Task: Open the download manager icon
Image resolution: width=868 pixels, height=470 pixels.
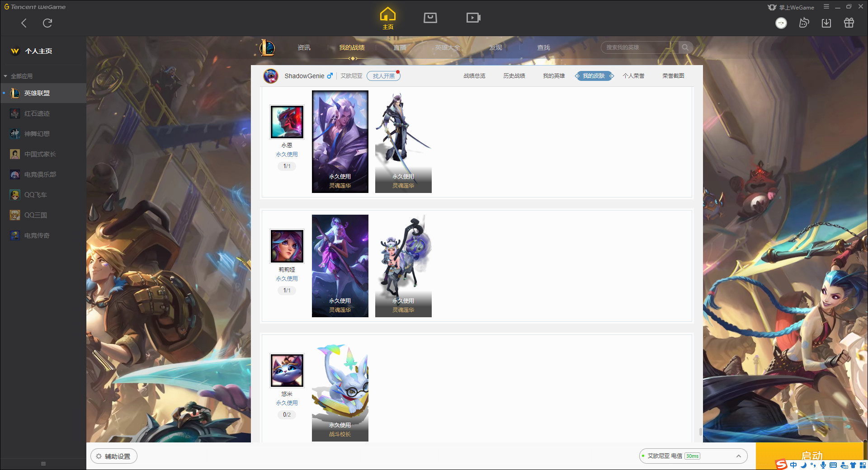Action: [826, 23]
